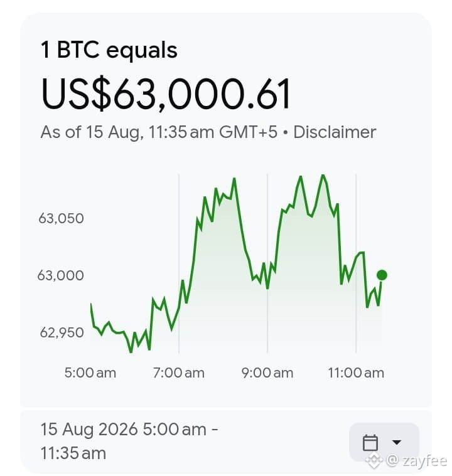Click the 'As of 15 Aug' timestamp
452x476 pixels.
(159, 132)
